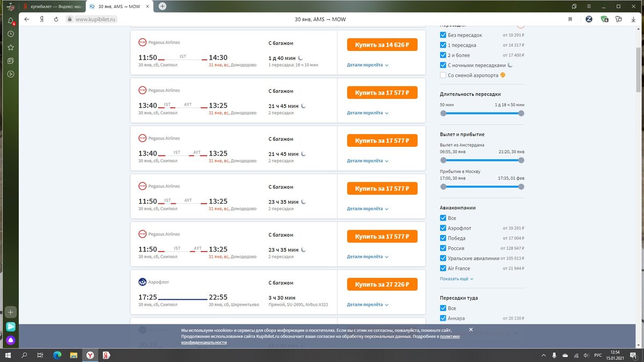Viewport: 644px width, 362px height.
Task: Buy the 27 226 ₽ Aeroflot ticket
Action: coord(382,285)
